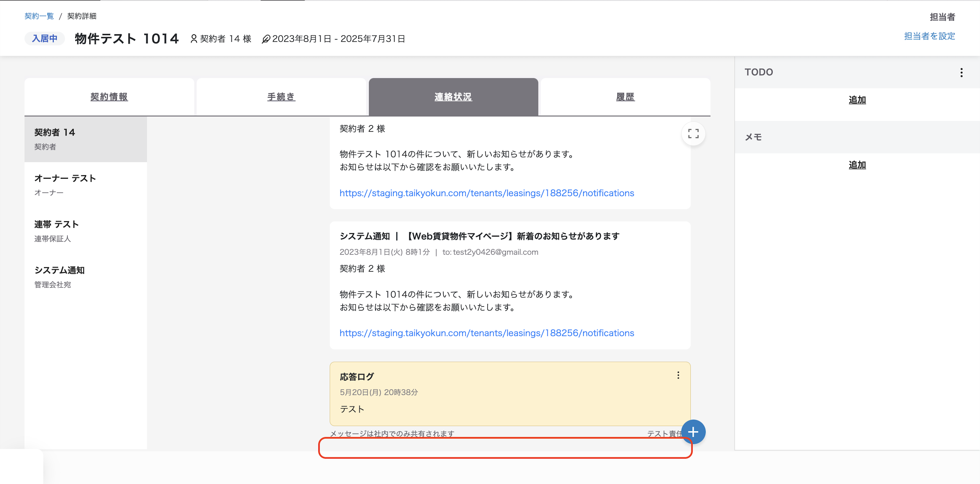This screenshot has height=484, width=980.
Task: Click the システム通知 message subject line
Action: [x=479, y=236]
